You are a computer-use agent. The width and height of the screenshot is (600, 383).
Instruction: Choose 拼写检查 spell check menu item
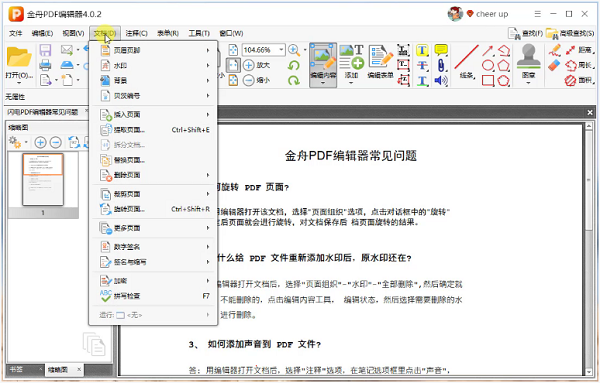[154, 296]
